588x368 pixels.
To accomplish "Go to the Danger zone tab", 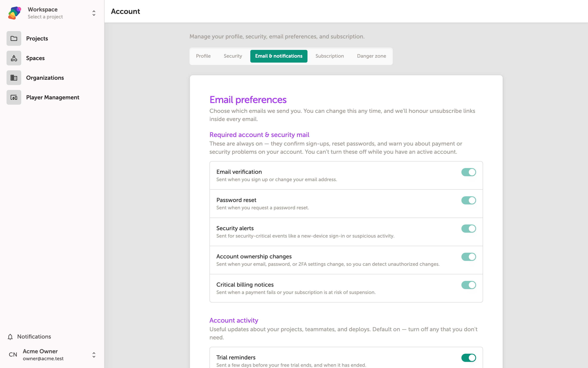I will tap(371, 56).
